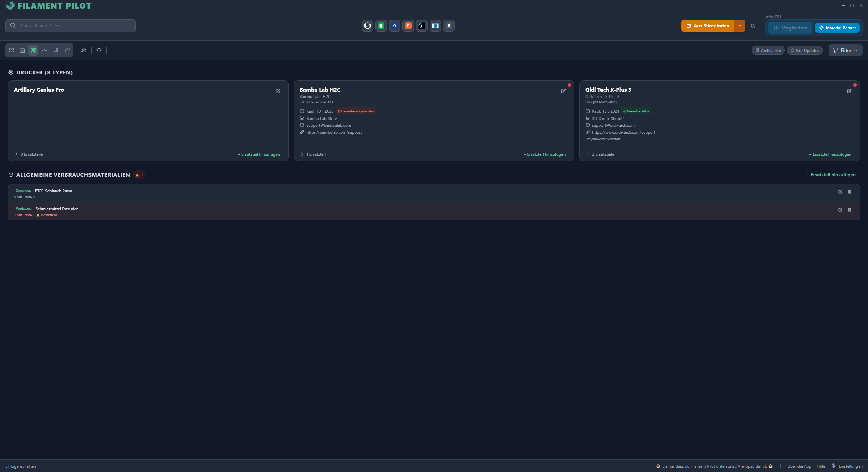Toggle the Archivierte filter
Image resolution: width=868 pixels, height=472 pixels.
pos(768,51)
